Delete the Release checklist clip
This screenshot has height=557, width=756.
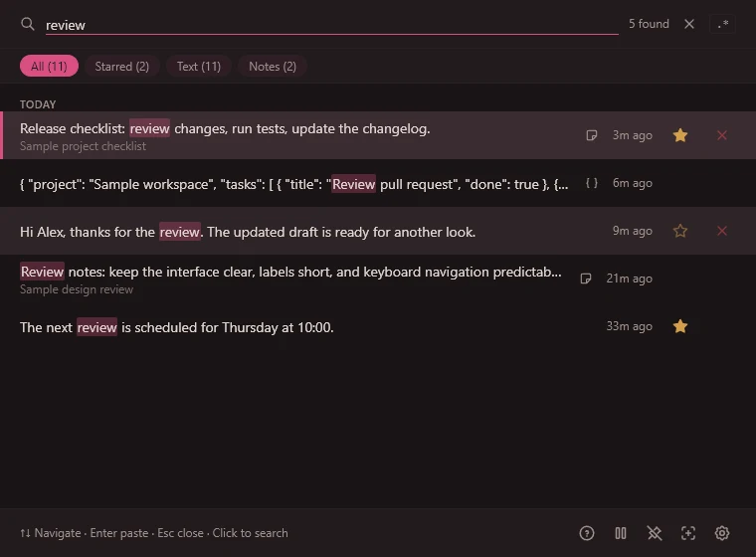tap(722, 135)
